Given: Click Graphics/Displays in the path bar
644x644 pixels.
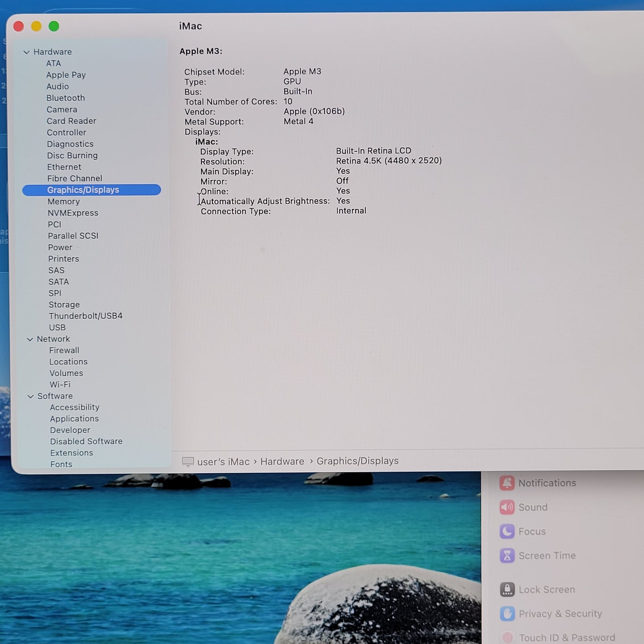Looking at the screenshot, I should (357, 461).
